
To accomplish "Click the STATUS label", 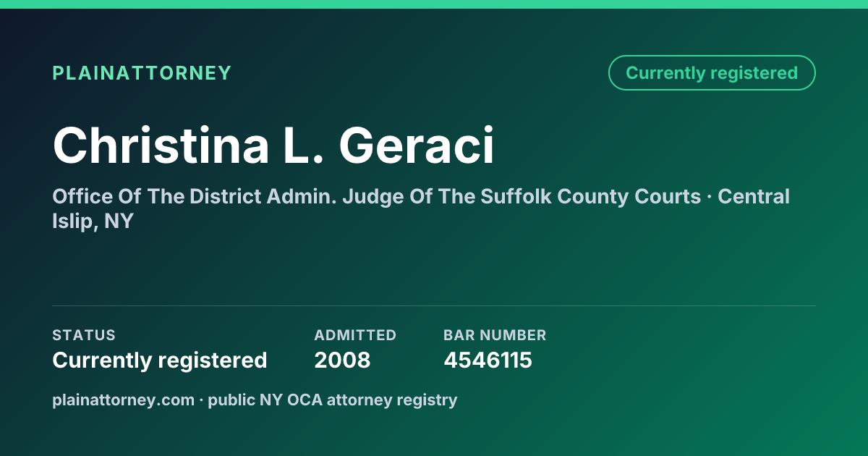I will coord(84,335).
